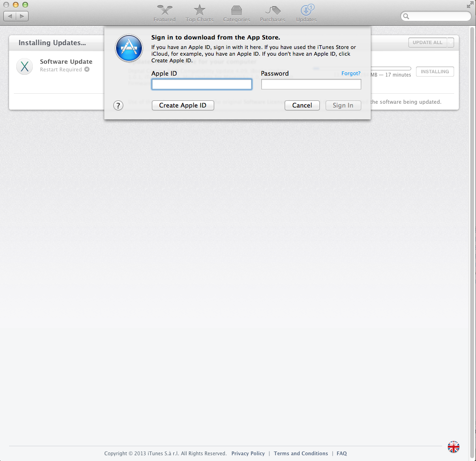Open the Updates download icon
Viewport: 476px width, 461px height.
(x=307, y=10)
